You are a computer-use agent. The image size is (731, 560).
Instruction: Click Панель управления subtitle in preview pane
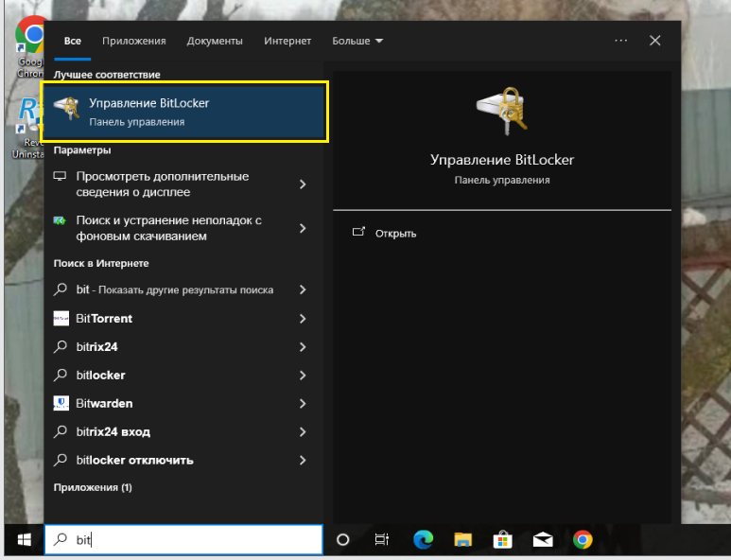tap(502, 180)
